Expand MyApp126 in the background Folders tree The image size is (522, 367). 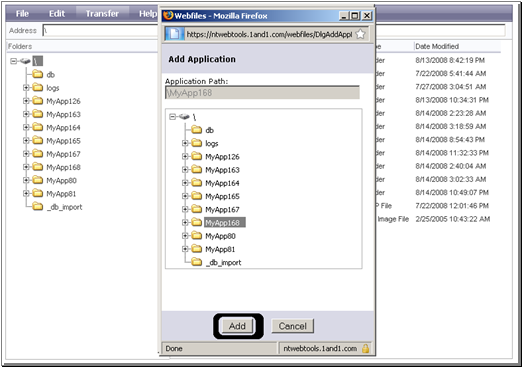pyautogui.click(x=26, y=101)
